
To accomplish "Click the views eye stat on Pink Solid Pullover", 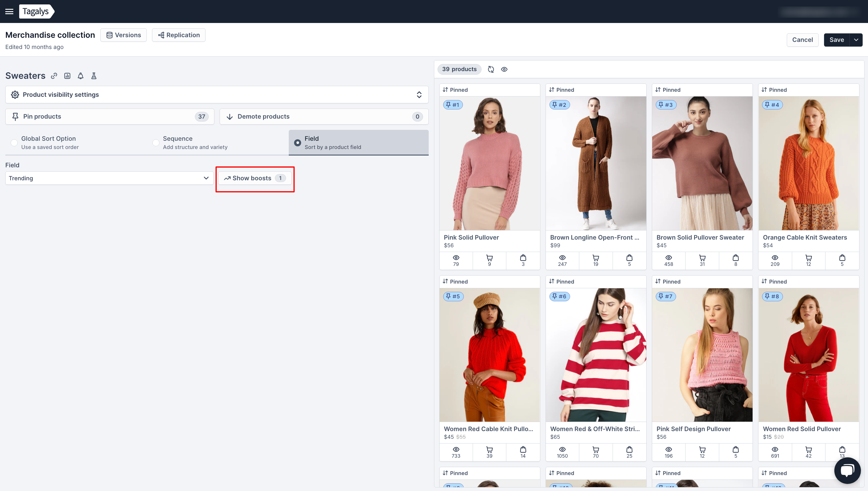I will coord(456,261).
